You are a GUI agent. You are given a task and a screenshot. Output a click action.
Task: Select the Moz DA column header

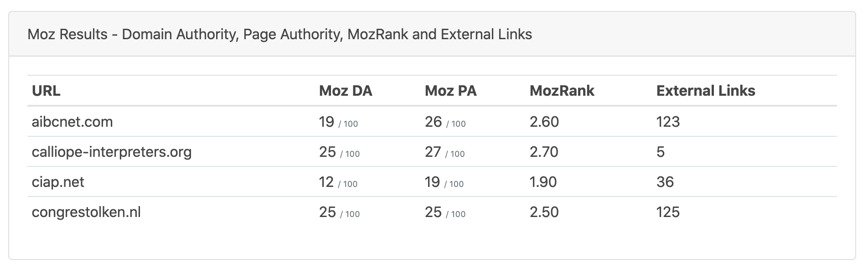346,91
